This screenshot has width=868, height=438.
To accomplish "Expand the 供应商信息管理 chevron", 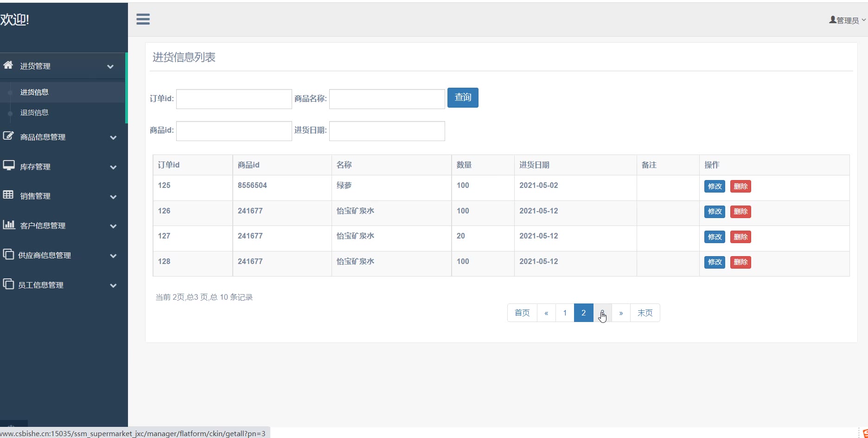I will (113, 256).
